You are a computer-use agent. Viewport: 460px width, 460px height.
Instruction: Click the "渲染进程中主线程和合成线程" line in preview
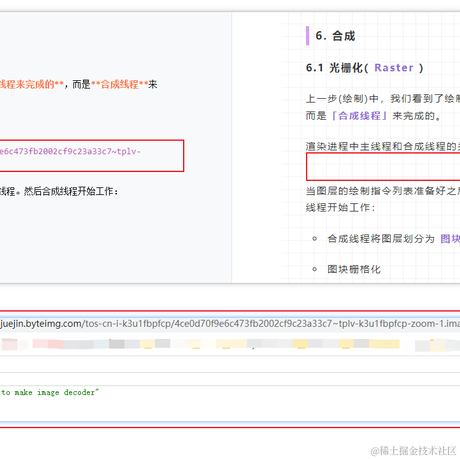pyautogui.click(x=383, y=146)
